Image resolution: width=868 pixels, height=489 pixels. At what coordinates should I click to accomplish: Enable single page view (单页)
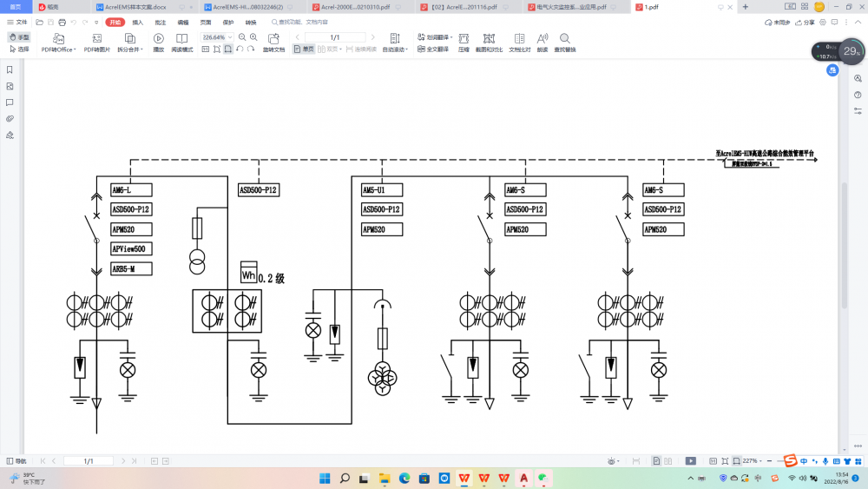click(x=304, y=50)
